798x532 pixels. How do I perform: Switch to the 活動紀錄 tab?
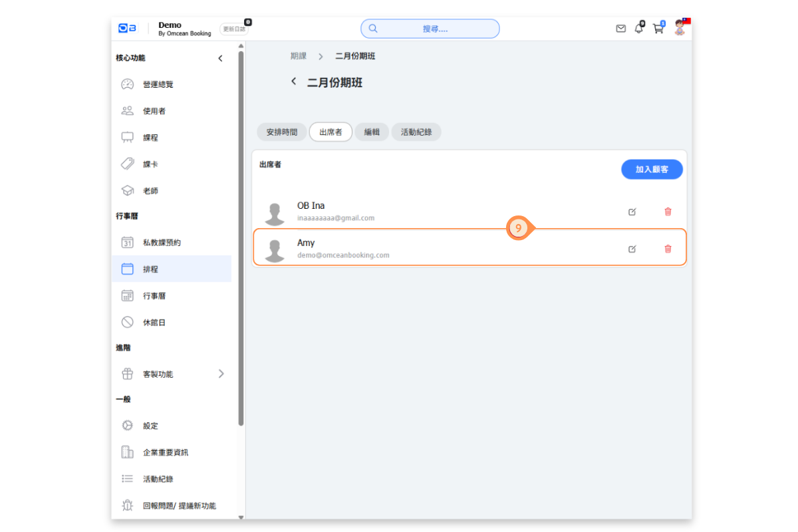(416, 132)
